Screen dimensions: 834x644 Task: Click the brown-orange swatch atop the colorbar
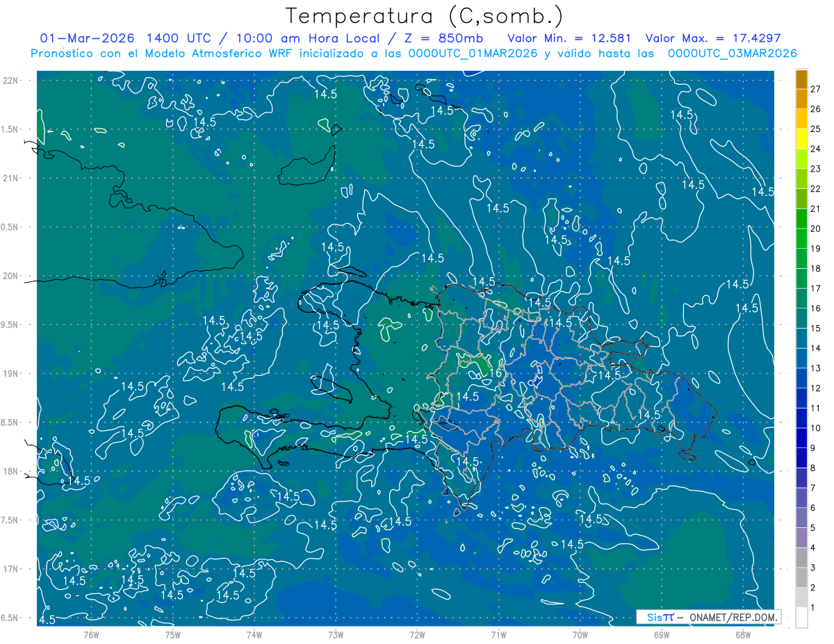(x=801, y=79)
